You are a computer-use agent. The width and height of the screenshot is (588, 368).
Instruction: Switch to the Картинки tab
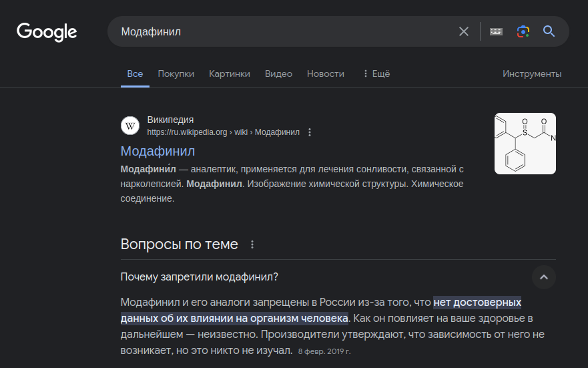coord(230,74)
